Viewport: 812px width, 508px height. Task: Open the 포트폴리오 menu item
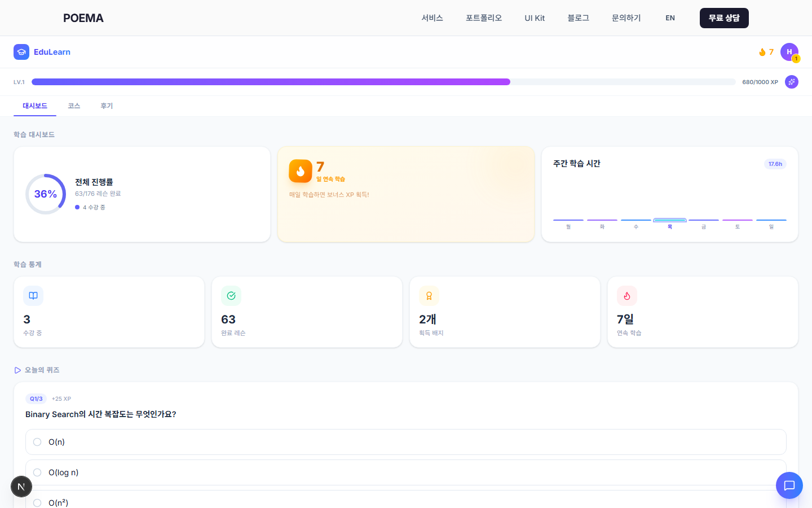484,18
